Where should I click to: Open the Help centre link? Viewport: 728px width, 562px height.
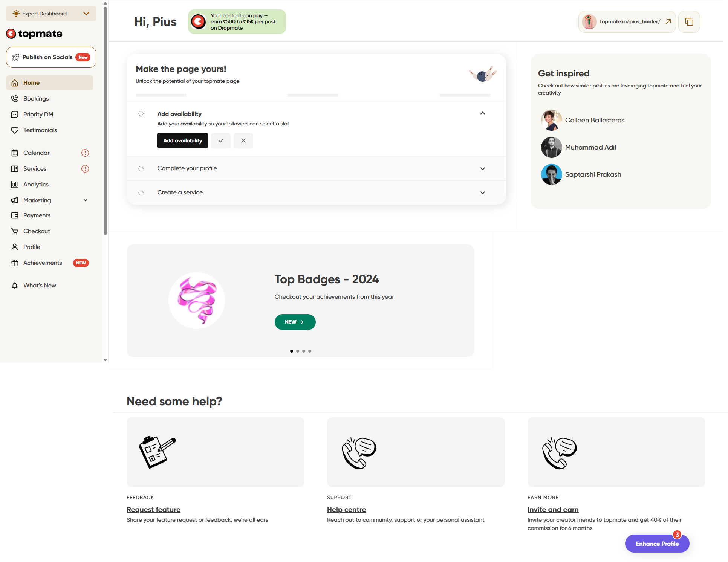click(346, 510)
